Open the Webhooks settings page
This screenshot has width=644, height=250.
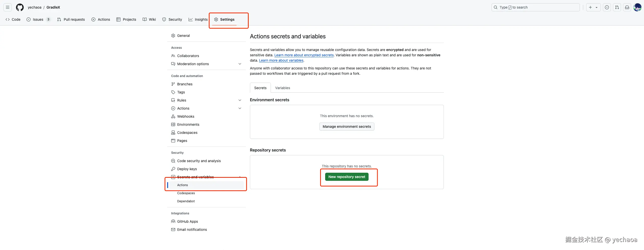186,116
